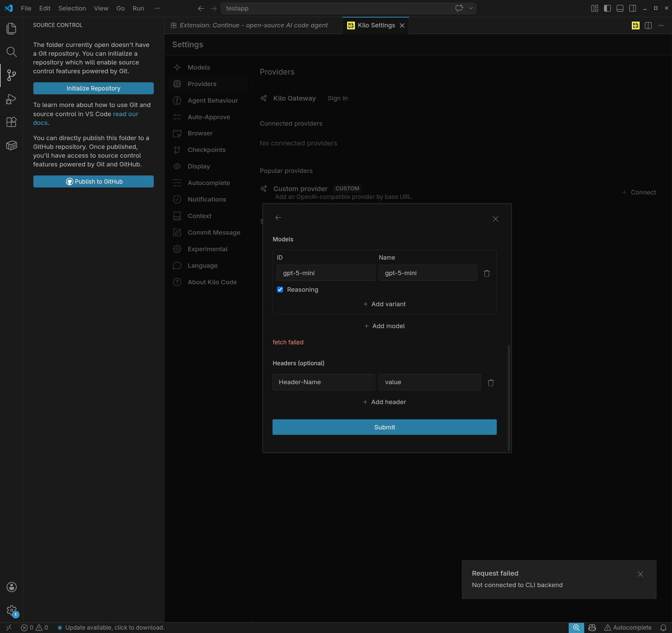Viewport: 672px width, 633px height.
Task: Open the editor More Actions menu
Action: pyautogui.click(x=661, y=25)
